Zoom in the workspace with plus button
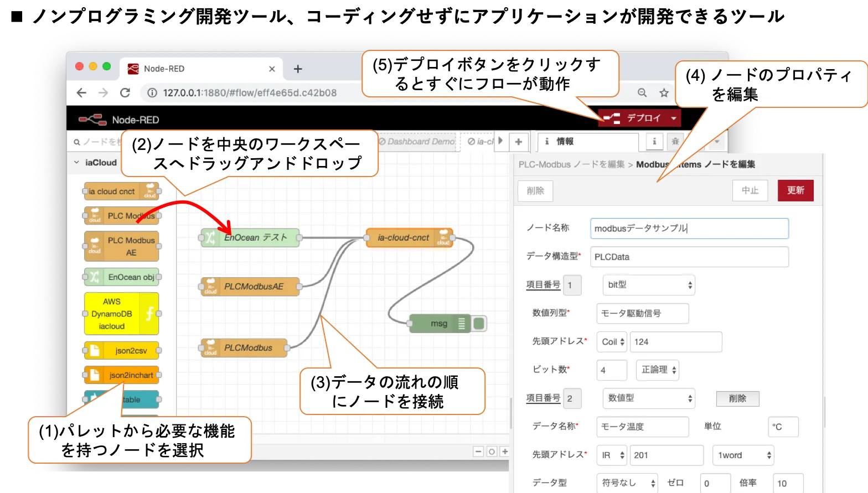 504,452
